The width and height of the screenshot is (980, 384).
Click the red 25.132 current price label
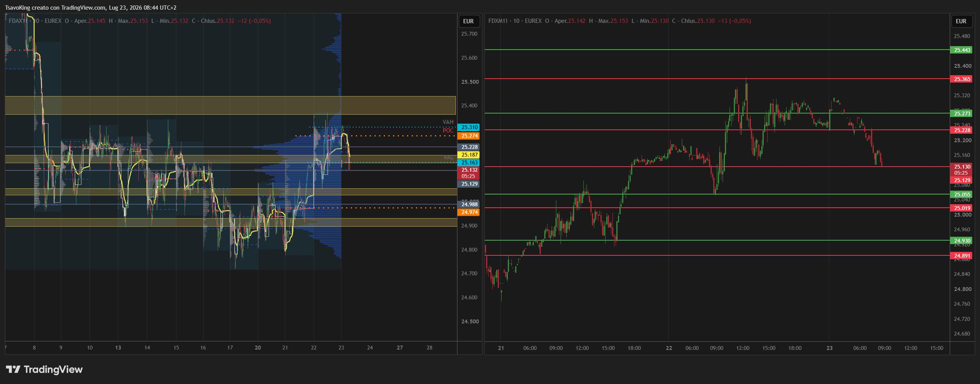click(x=469, y=173)
